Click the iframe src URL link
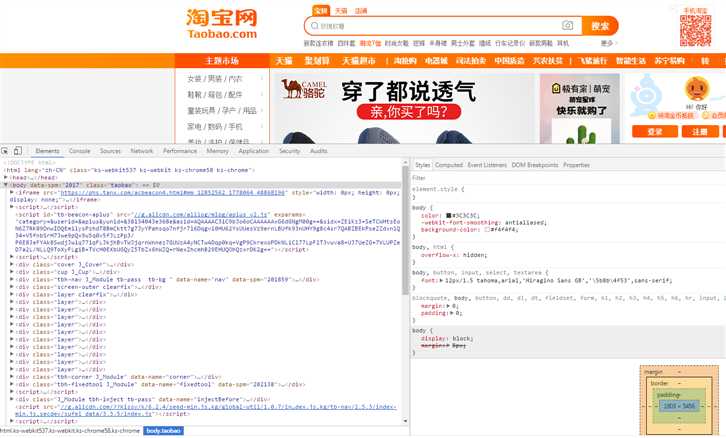Image resolution: width=726 pixels, height=438 pixels. 173,192
